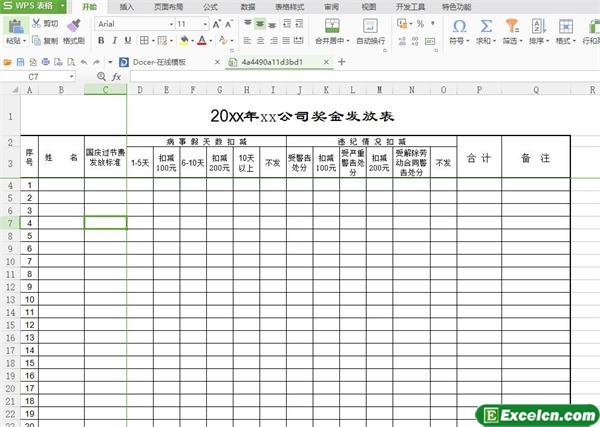Expand the WPS application menu arrow
The height and width of the screenshot is (427, 600).
pos(62,6)
